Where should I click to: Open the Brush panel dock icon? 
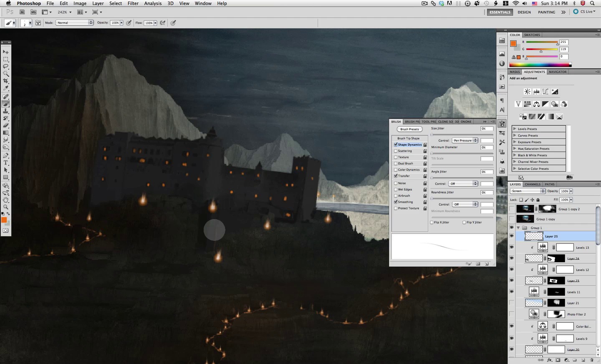click(x=502, y=124)
